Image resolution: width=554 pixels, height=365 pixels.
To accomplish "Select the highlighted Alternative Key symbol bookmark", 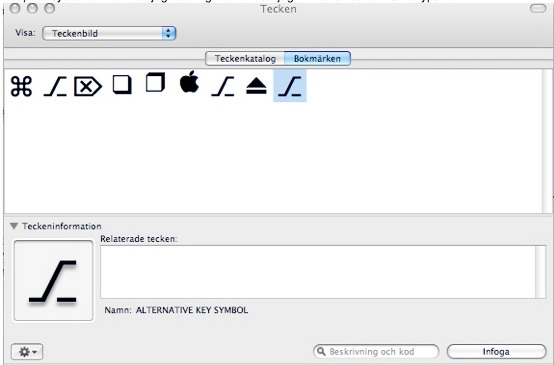I will (x=290, y=86).
